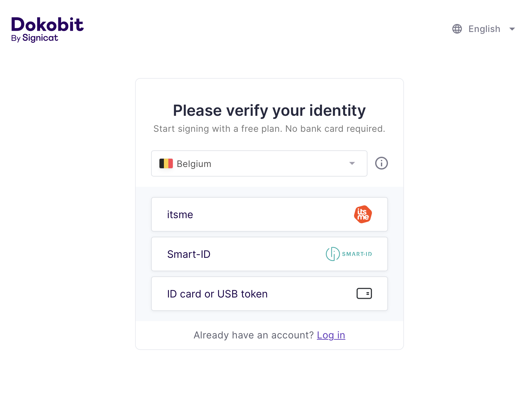
Task: Open the country selection dropdown
Action: 259,163
